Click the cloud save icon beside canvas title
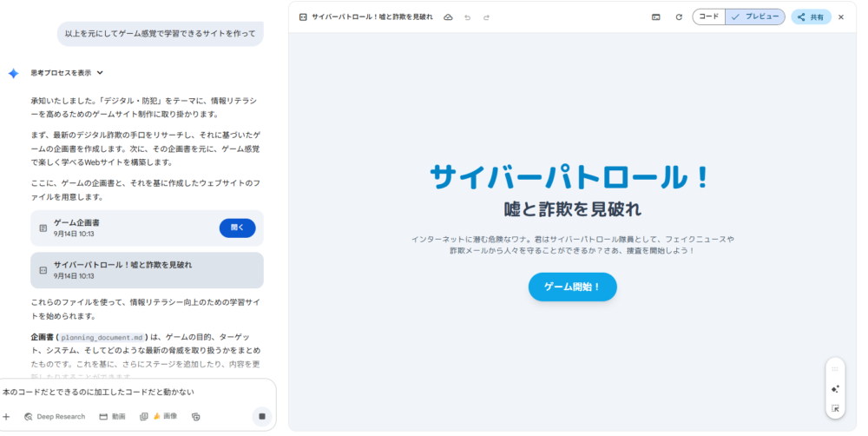This screenshot has width=868, height=436. (448, 17)
